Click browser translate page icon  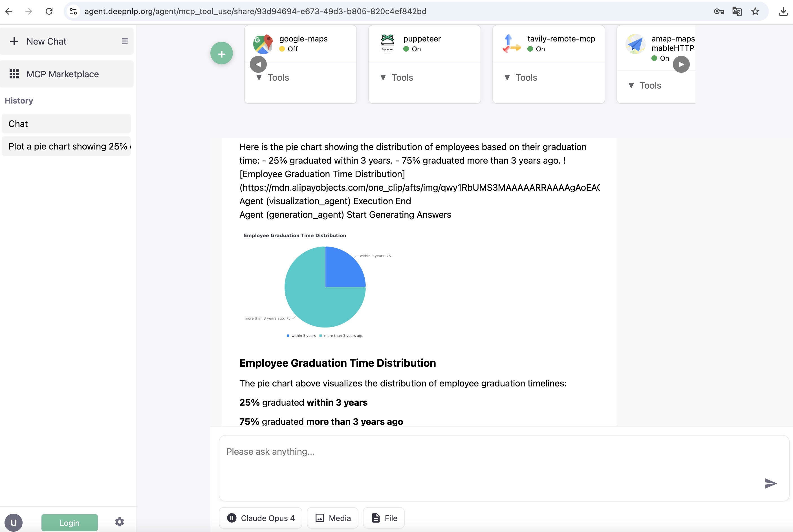tap(737, 11)
